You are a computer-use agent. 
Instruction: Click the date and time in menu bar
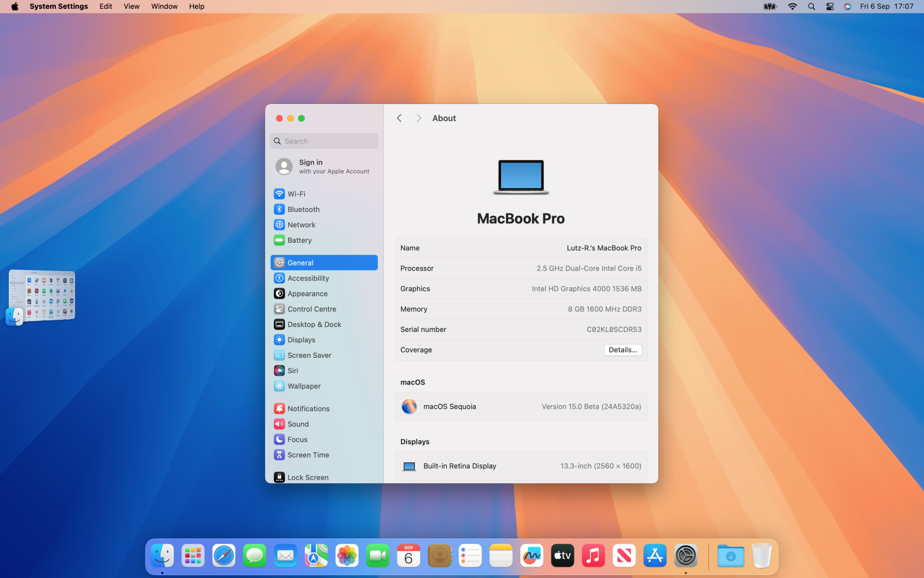pos(887,6)
